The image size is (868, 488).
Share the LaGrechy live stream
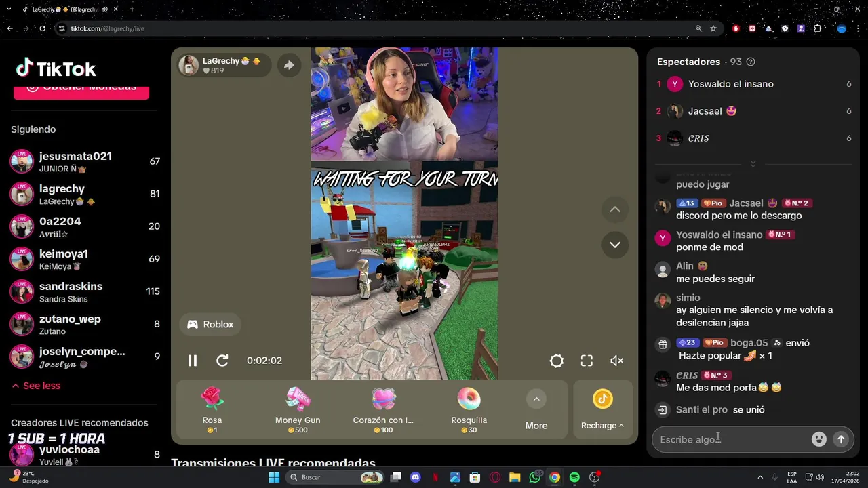coord(289,65)
